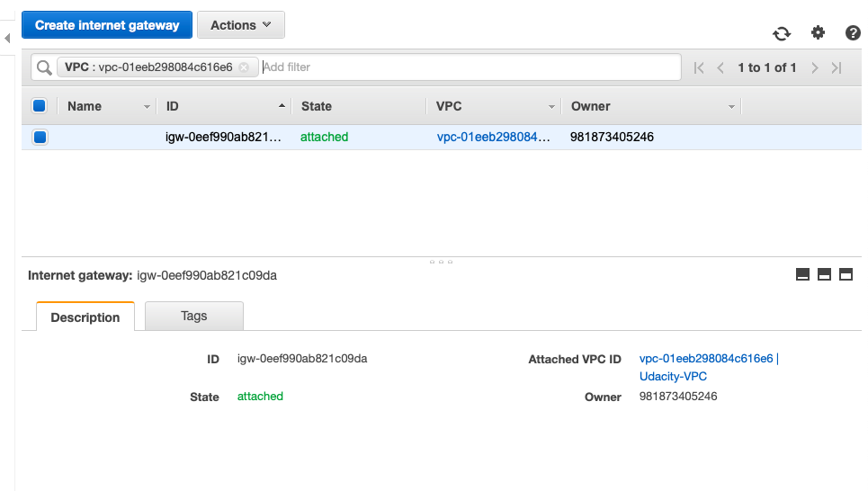Click the Add filter input field

pos(468,67)
